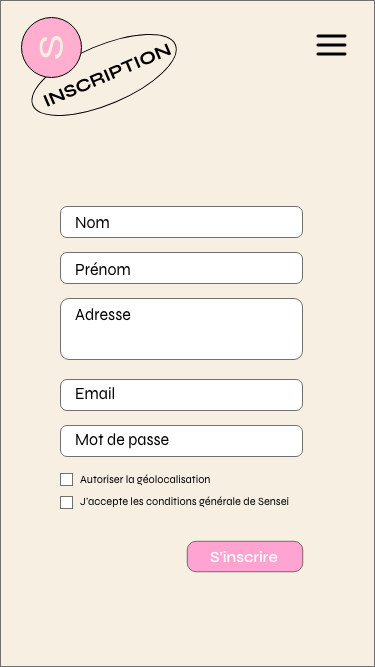The width and height of the screenshot is (375, 667).
Task: Focus the Prénom input field
Action: 182,268
